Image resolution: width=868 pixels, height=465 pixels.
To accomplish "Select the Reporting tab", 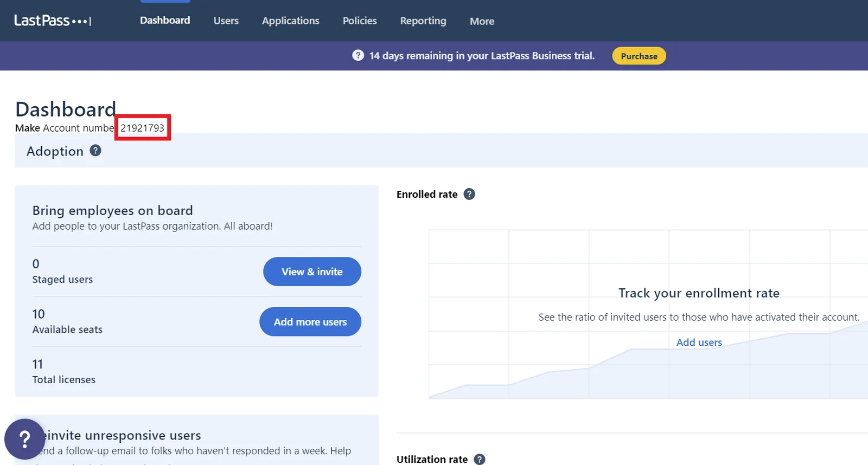I will click(423, 21).
